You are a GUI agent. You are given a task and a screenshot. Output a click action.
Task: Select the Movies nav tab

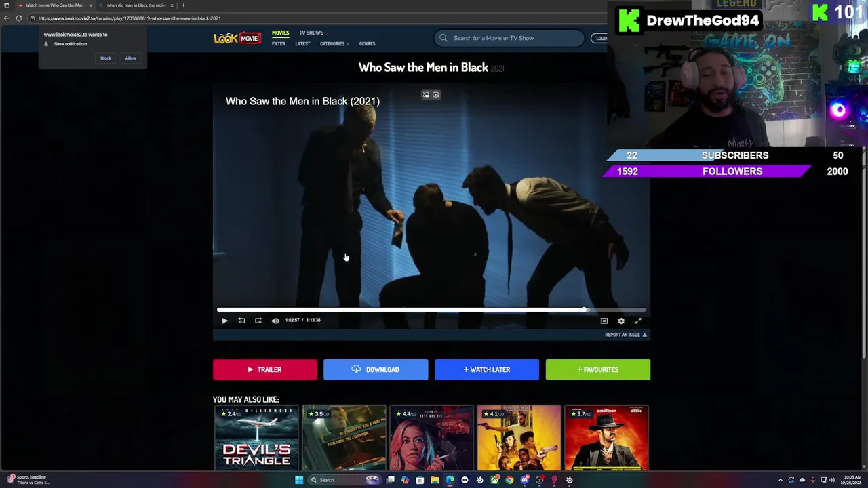[x=281, y=33]
